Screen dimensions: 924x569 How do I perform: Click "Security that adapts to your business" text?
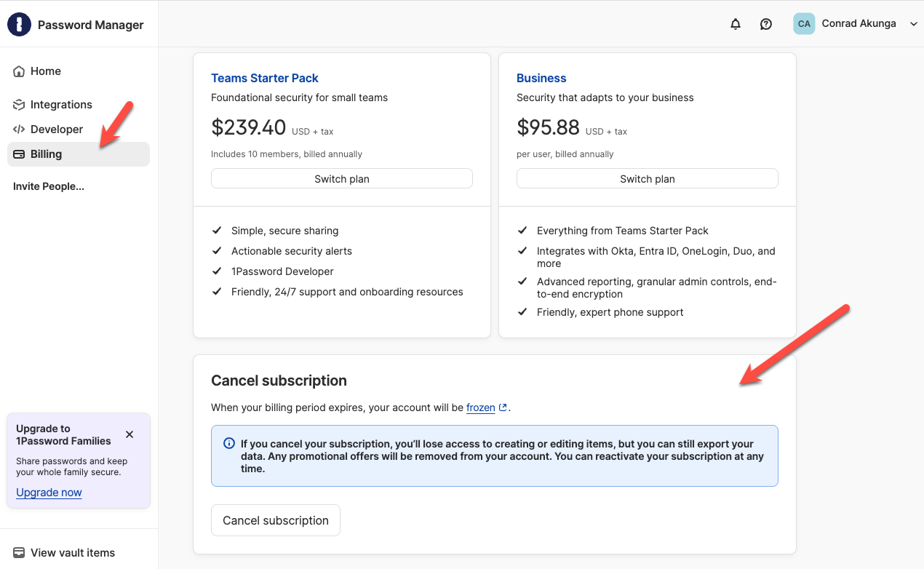(605, 98)
